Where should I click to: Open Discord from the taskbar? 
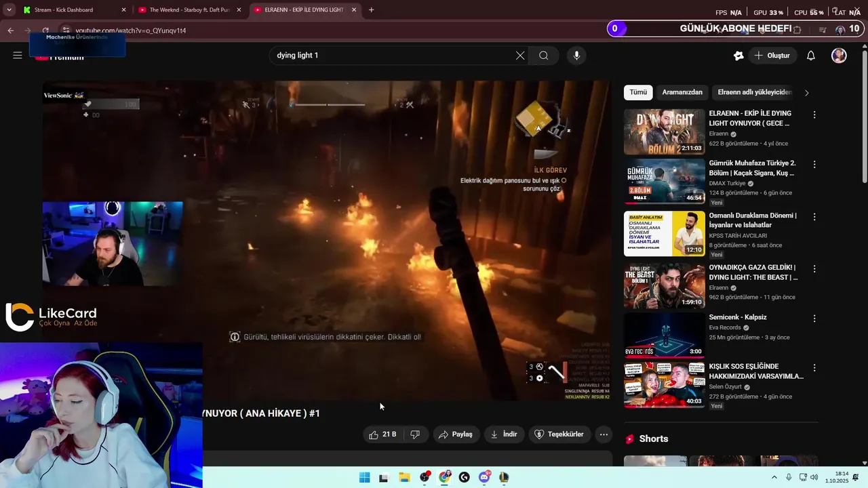point(484,477)
